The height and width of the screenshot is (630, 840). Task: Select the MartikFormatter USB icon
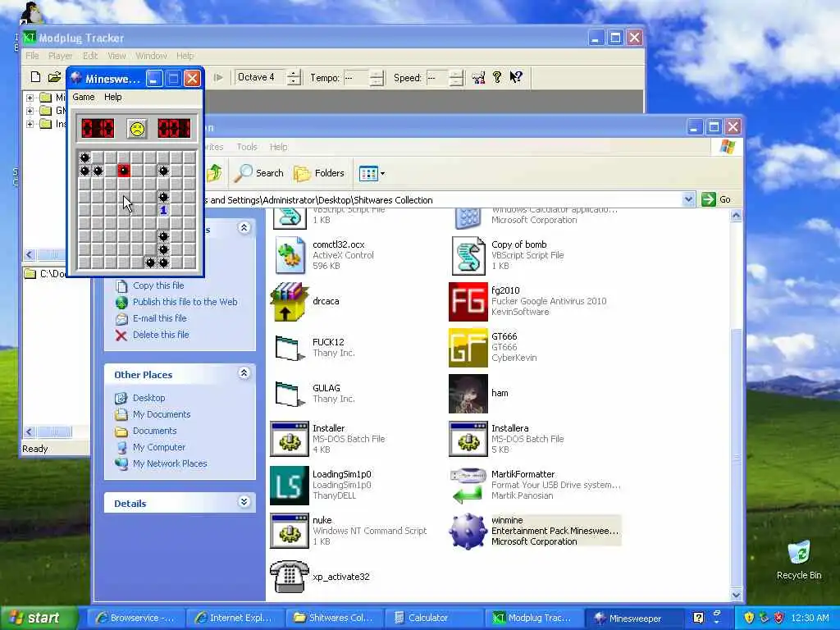468,486
